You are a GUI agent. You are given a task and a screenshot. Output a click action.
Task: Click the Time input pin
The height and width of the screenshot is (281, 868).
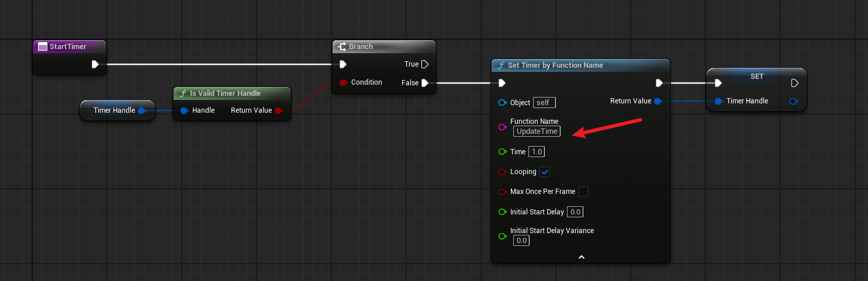point(502,152)
